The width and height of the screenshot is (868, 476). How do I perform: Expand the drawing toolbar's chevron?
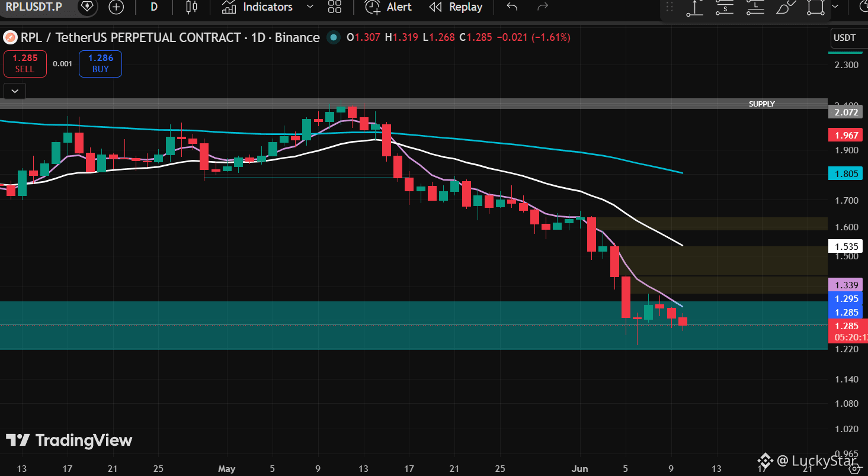coord(835,7)
